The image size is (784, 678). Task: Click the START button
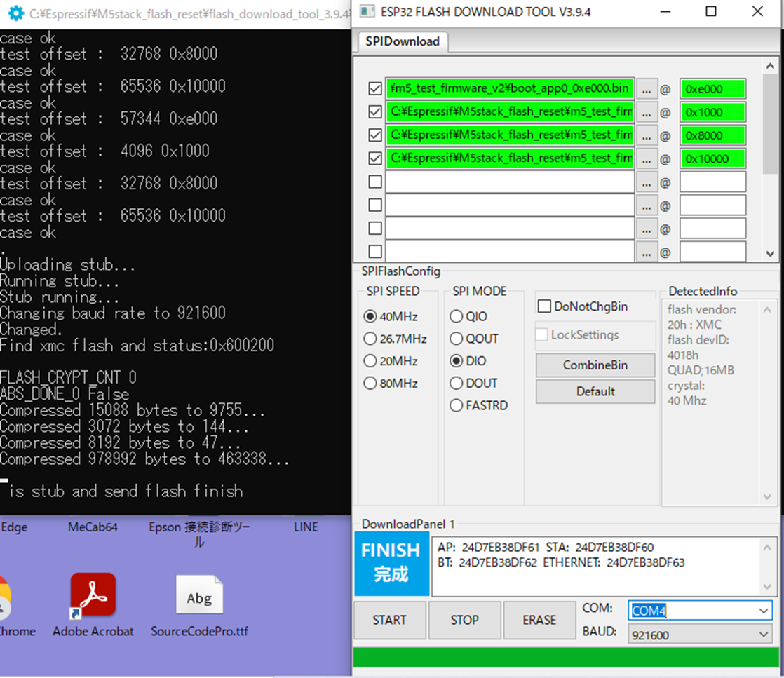[389, 620]
